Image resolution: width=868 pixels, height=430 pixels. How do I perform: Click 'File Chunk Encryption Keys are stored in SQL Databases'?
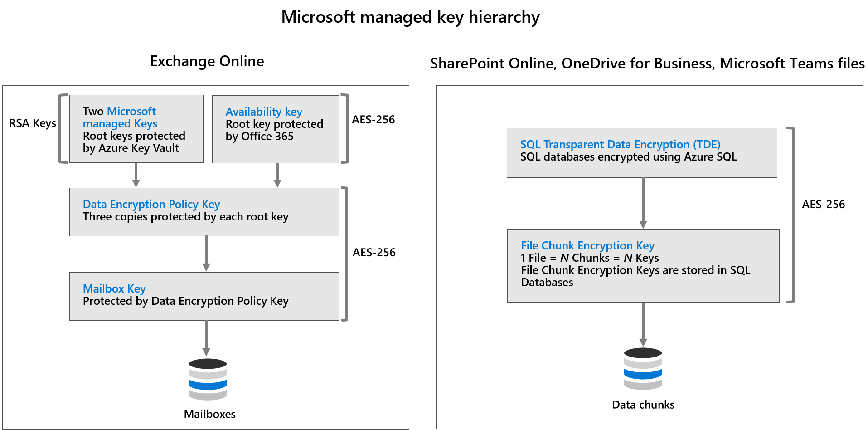[635, 276]
